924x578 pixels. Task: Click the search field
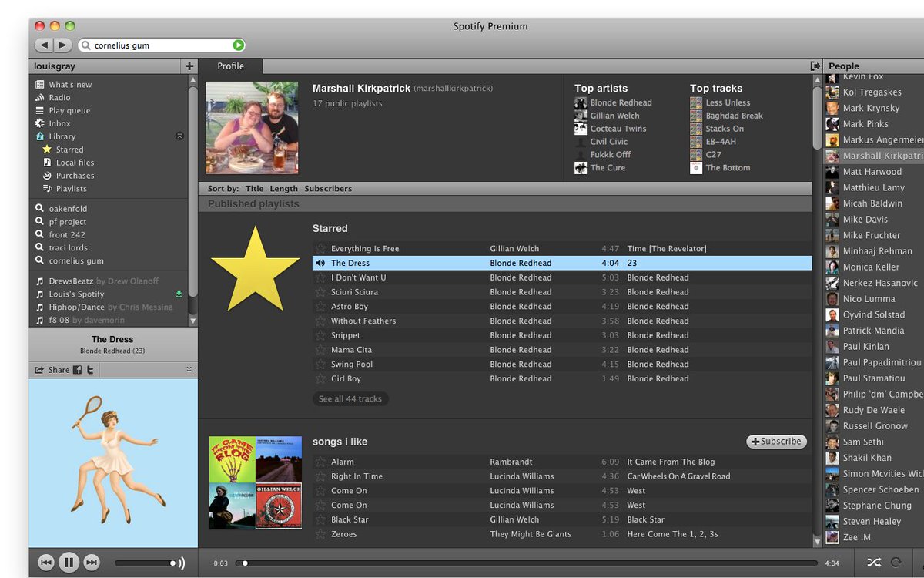click(160, 45)
